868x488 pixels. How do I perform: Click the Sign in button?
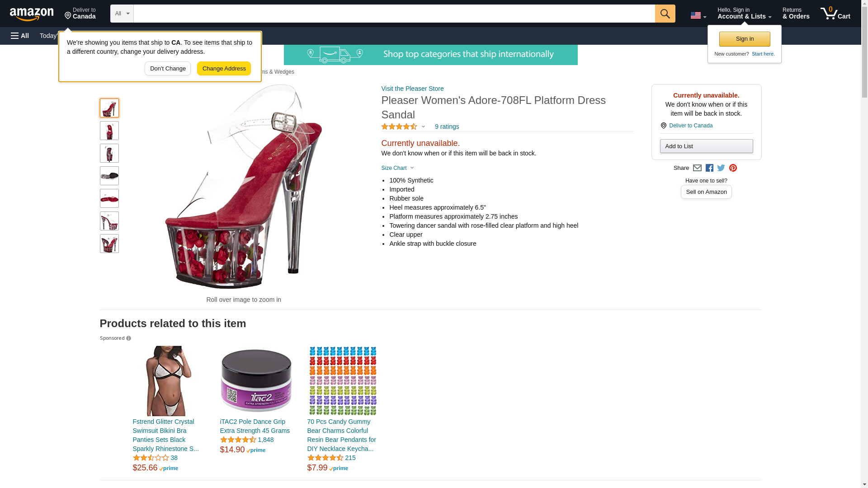tap(745, 39)
